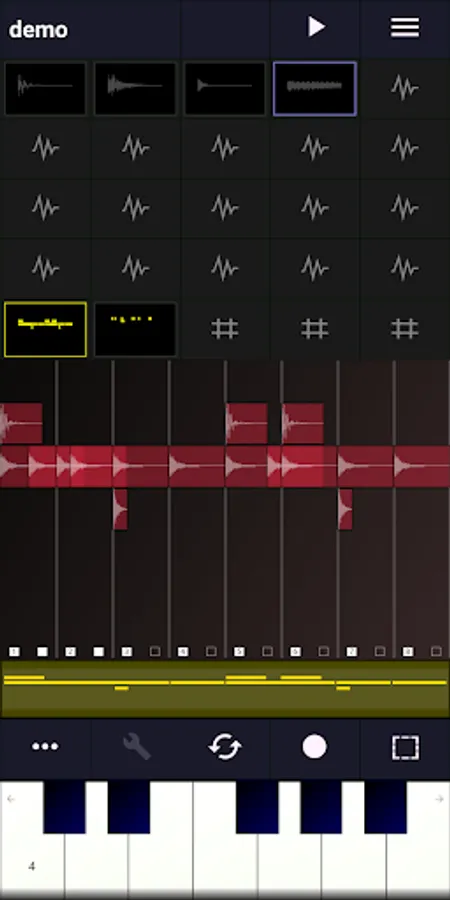
Task: Click the wrench settings tool
Action: (137, 747)
